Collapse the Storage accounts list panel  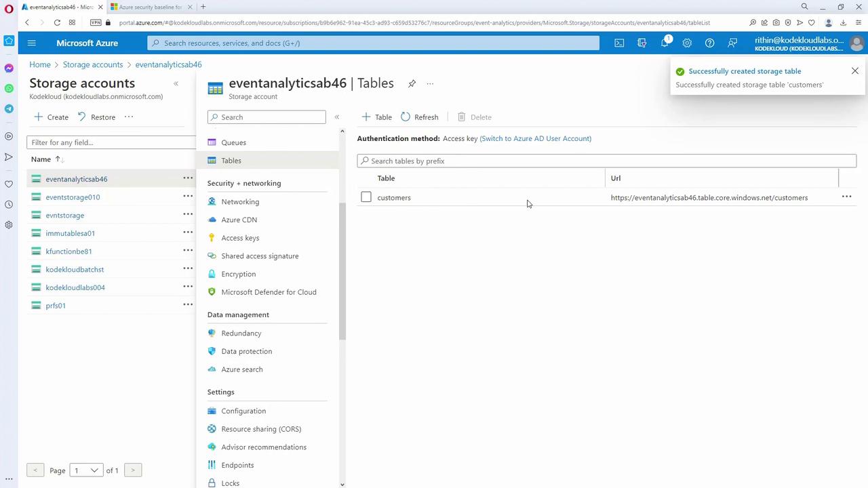point(176,83)
